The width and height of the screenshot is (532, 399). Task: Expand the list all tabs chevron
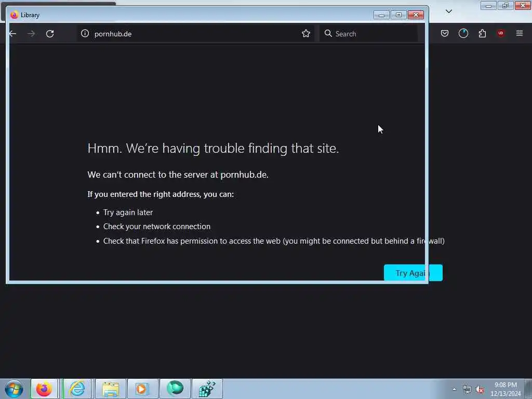pos(448,11)
